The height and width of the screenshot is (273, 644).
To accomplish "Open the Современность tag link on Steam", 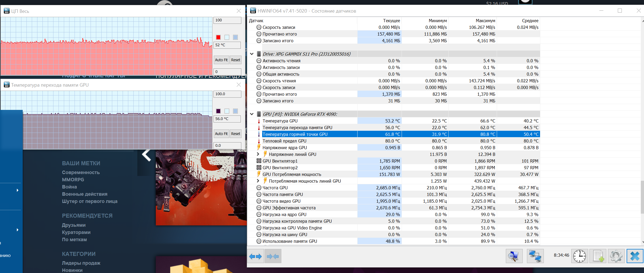I will click(81, 172).
